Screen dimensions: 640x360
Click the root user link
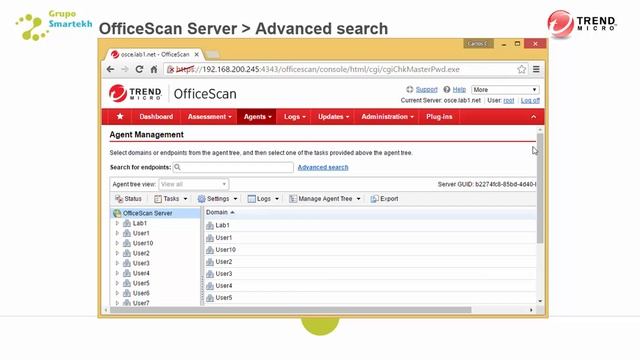click(509, 100)
